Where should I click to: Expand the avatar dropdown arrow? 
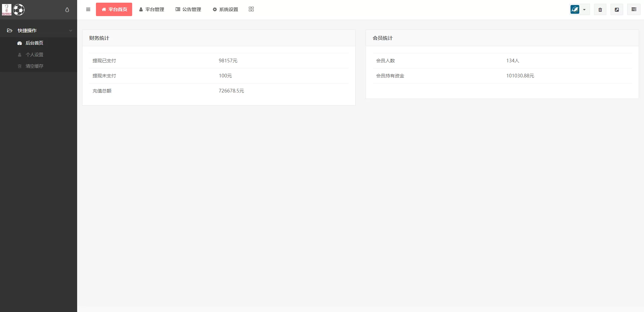584,10
